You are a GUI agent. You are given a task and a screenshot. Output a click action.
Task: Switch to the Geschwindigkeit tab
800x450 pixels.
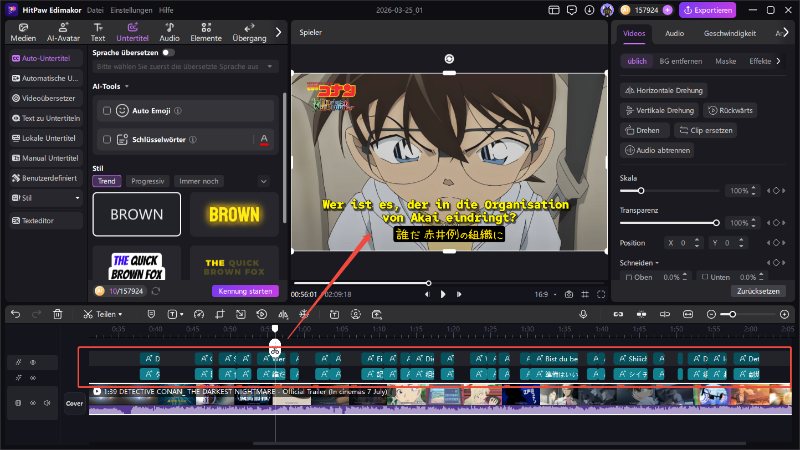(729, 32)
